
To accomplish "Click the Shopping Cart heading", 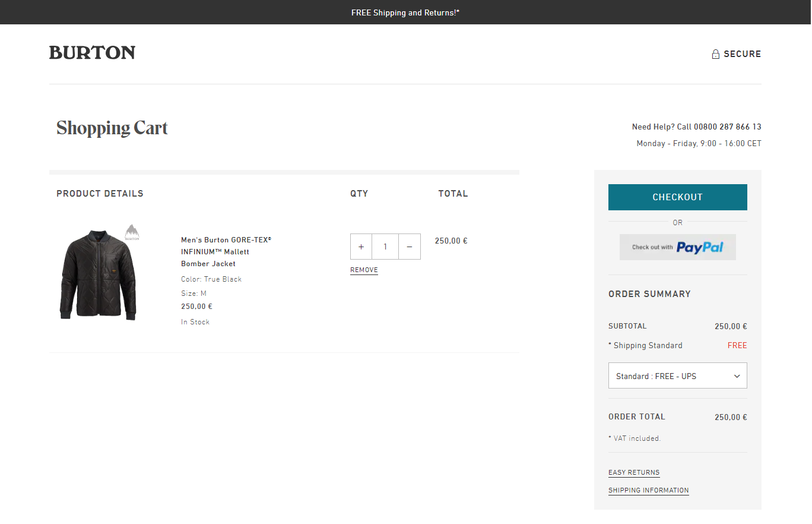I will click(x=112, y=128).
